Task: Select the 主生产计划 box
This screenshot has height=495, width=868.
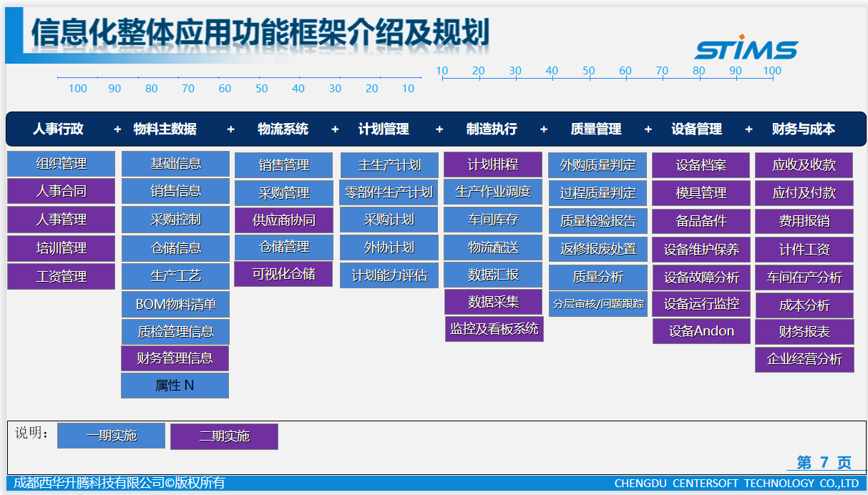Action: coord(389,165)
